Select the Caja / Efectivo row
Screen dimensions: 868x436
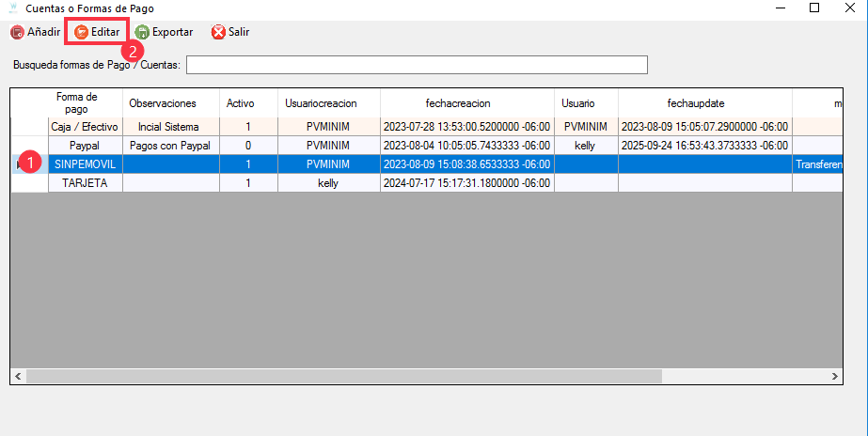tap(85, 127)
